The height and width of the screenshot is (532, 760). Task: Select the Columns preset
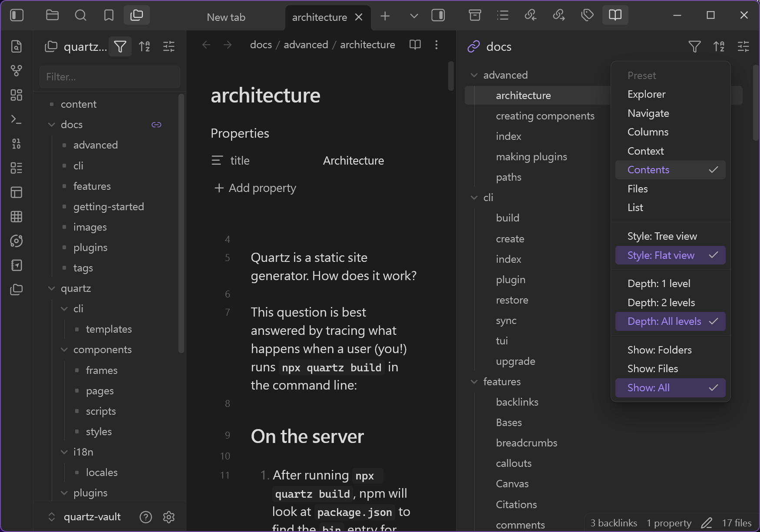tap(670, 132)
